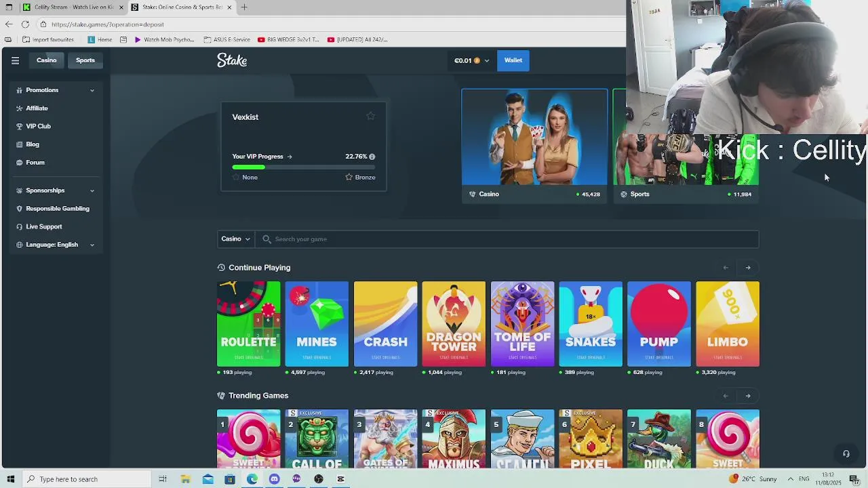Open File Explorer on the taskbar
The width and height of the screenshot is (868, 488).
point(185,479)
